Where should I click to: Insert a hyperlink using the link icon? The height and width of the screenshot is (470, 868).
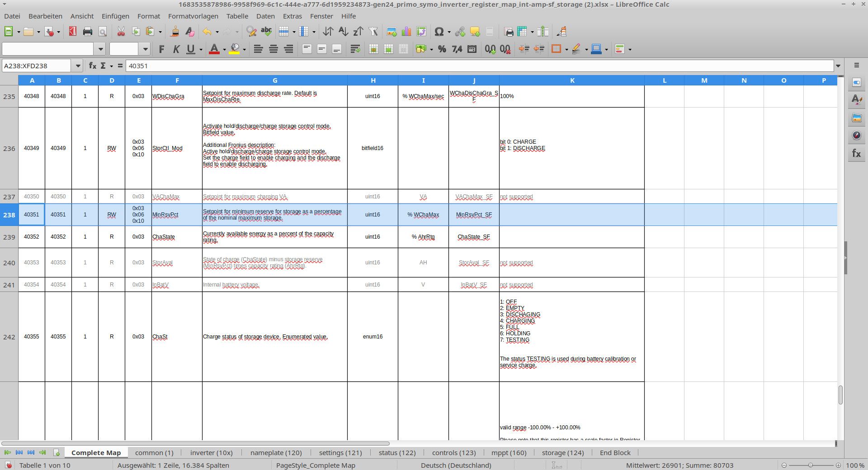(460, 32)
